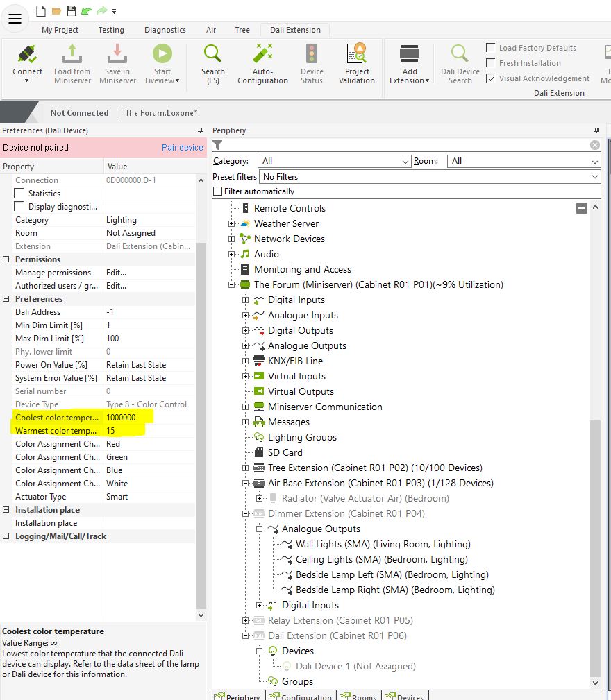Click the filter funnel icon in Periphery
The height and width of the screenshot is (700, 611).
218,145
